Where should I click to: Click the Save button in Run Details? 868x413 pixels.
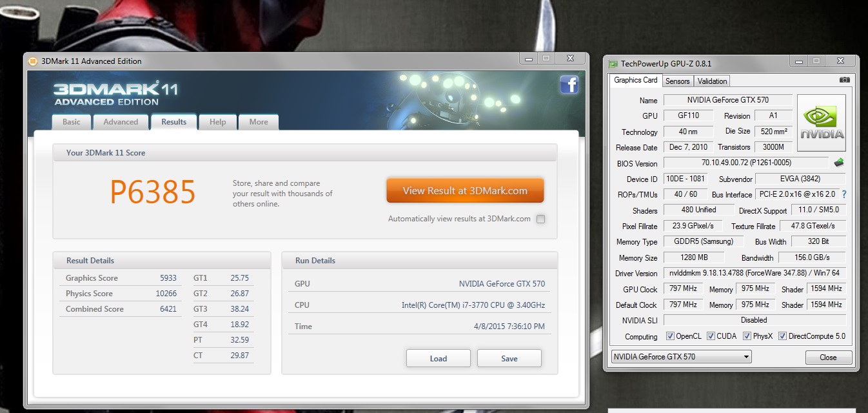coord(509,358)
